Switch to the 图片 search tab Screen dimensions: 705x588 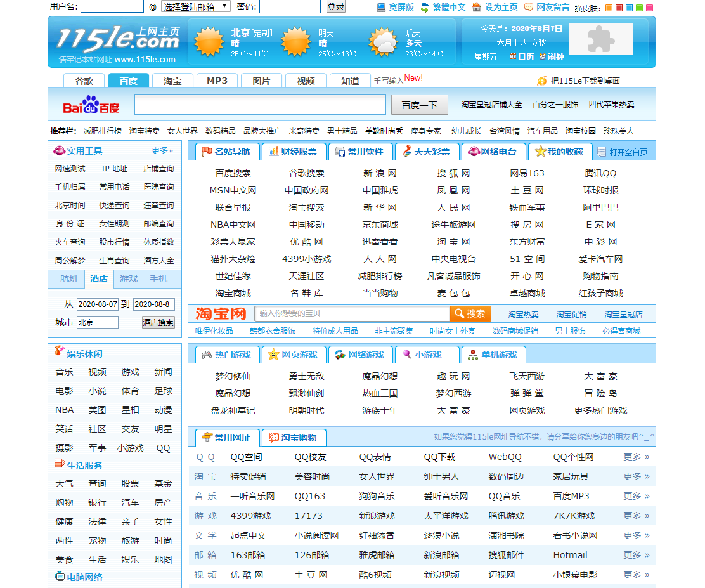click(x=261, y=81)
